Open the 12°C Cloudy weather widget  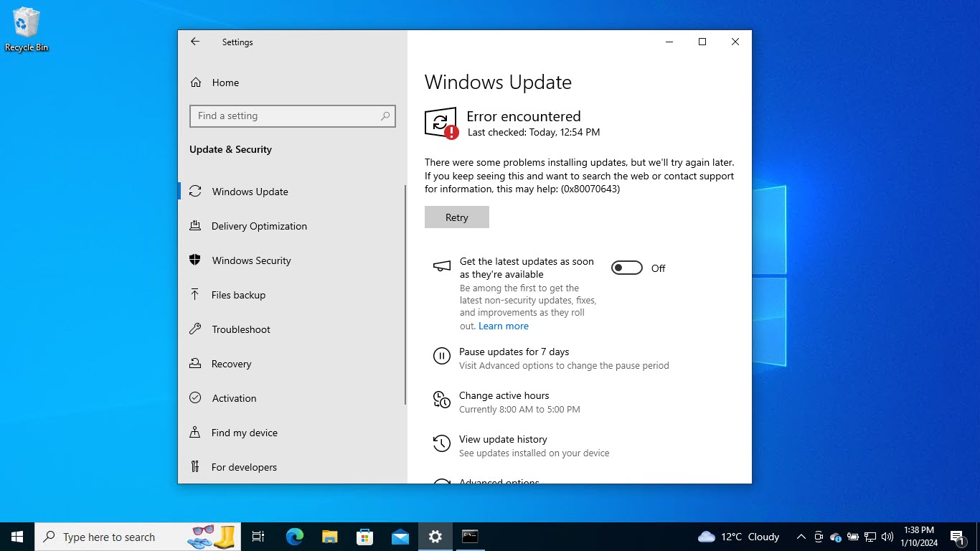[x=738, y=537]
